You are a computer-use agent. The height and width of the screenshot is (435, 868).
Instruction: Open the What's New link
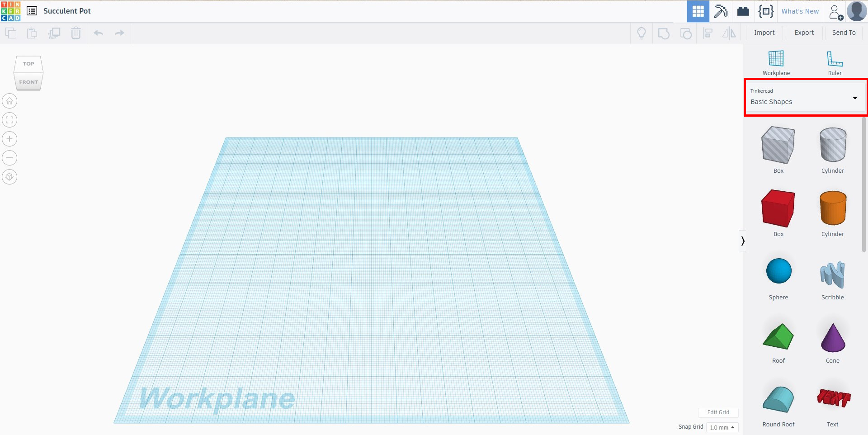click(800, 11)
